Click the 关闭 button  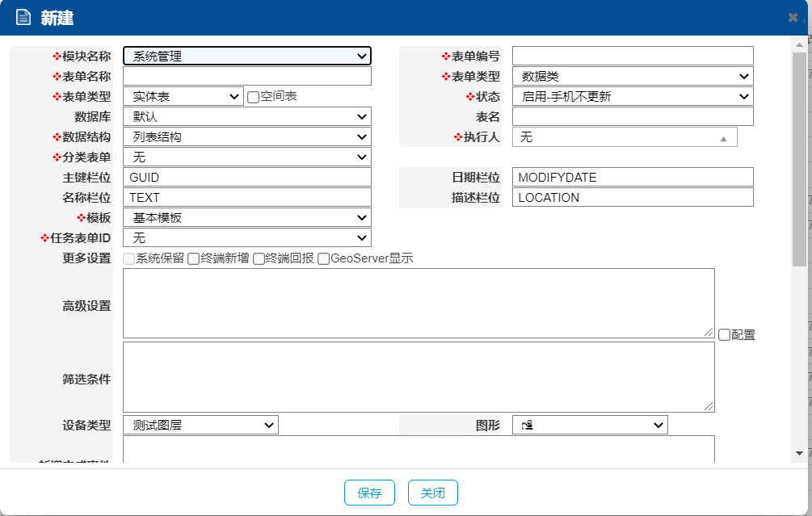(433, 493)
